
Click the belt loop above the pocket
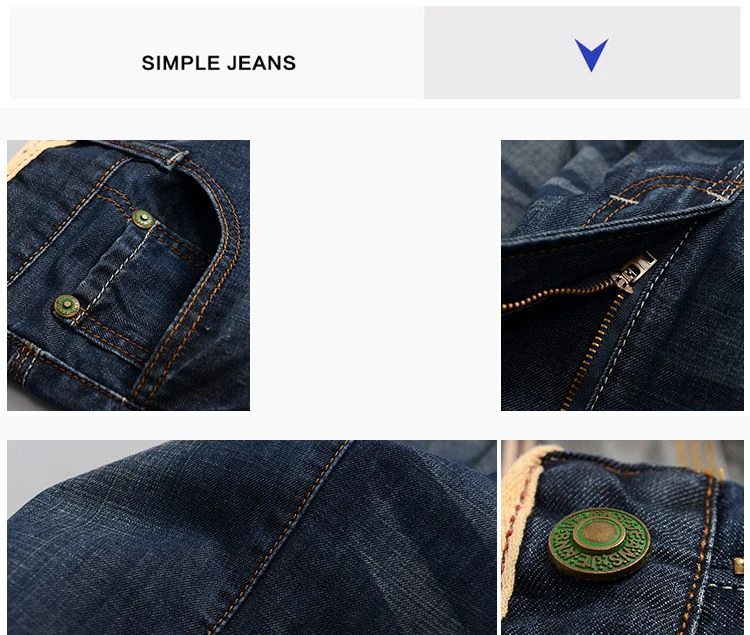click(174, 159)
